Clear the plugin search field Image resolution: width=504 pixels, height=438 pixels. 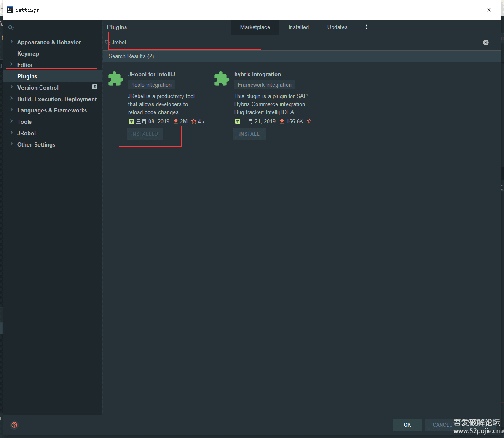(x=486, y=43)
